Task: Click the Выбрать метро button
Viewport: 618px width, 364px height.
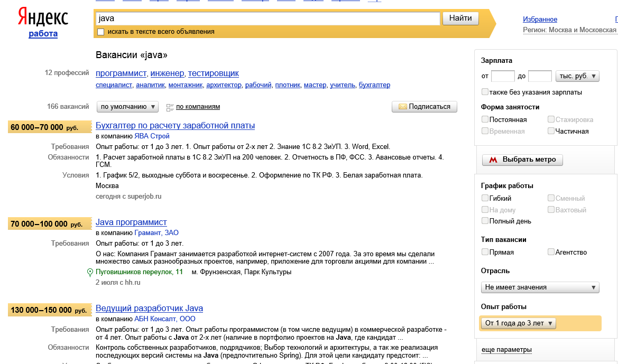Action: [522, 160]
